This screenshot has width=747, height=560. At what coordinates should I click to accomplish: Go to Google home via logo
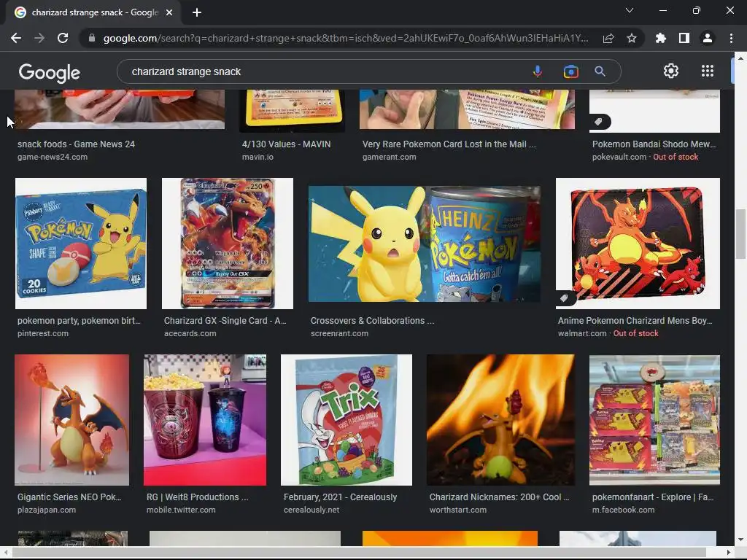coord(50,73)
